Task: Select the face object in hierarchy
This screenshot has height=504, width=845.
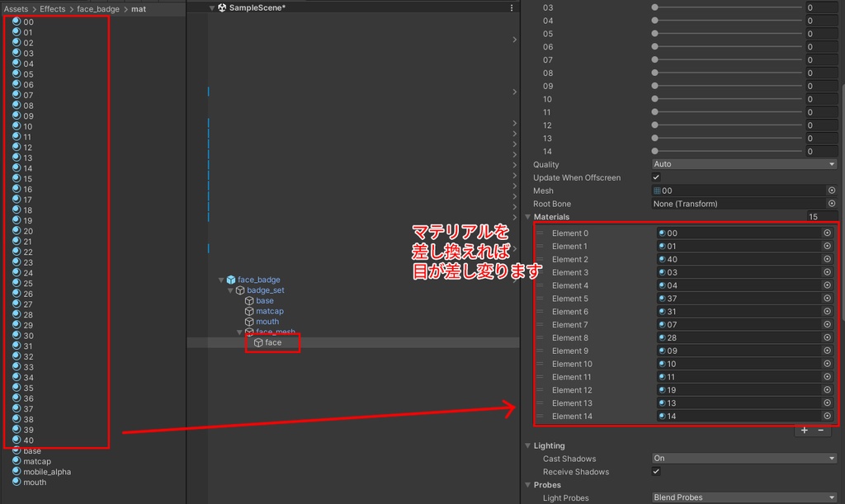Action: [268, 342]
